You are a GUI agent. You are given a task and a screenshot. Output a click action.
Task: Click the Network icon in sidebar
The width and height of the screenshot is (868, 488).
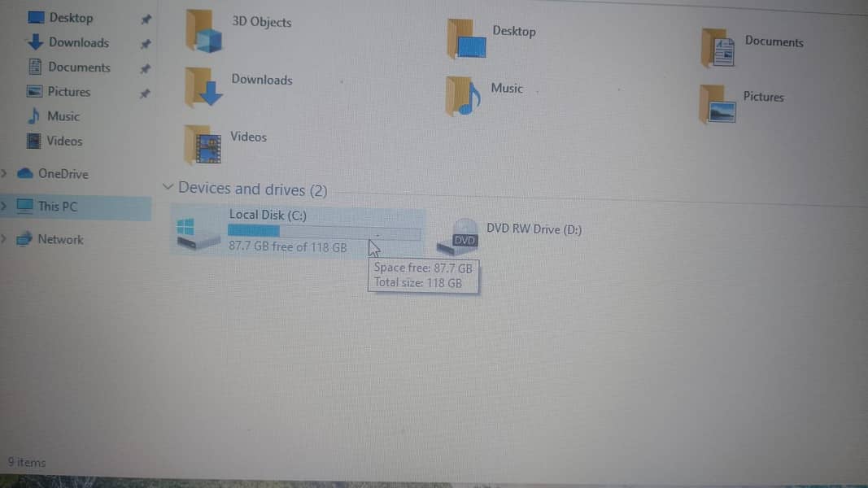click(24, 239)
